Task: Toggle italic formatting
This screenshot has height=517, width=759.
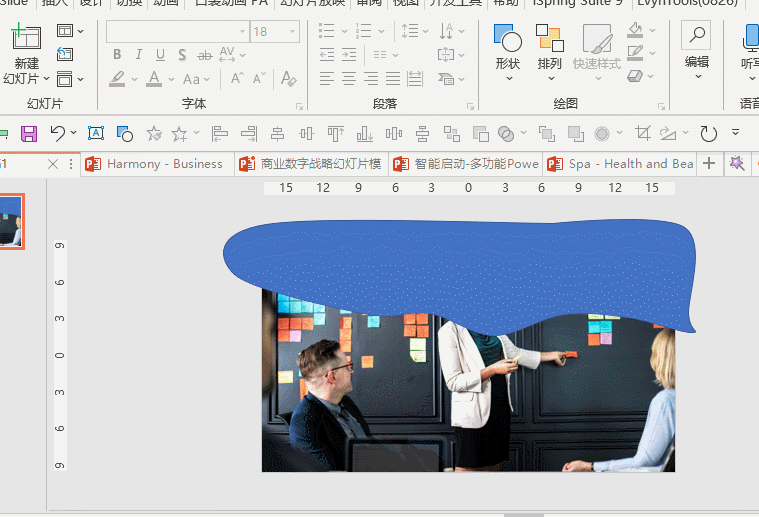Action: [139, 54]
